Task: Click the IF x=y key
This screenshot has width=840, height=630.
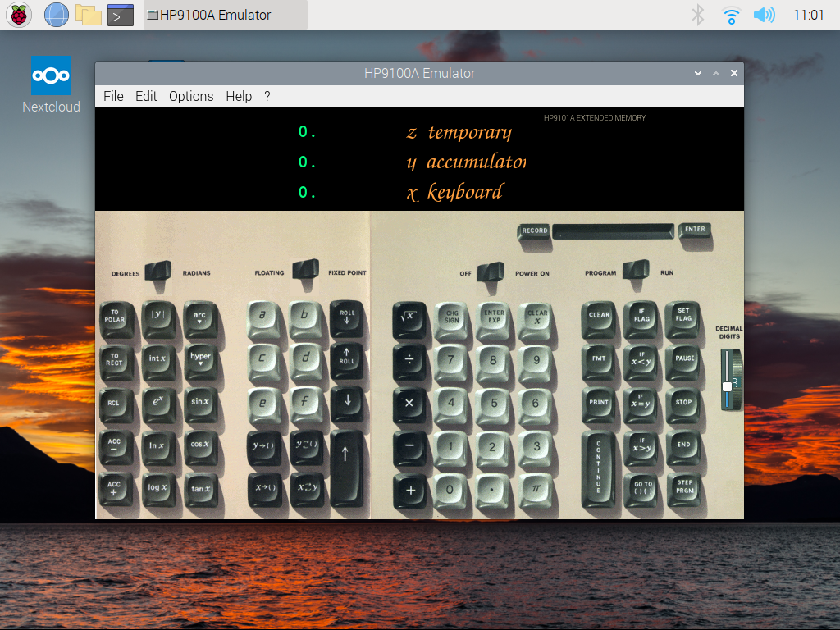Action: 641,404
